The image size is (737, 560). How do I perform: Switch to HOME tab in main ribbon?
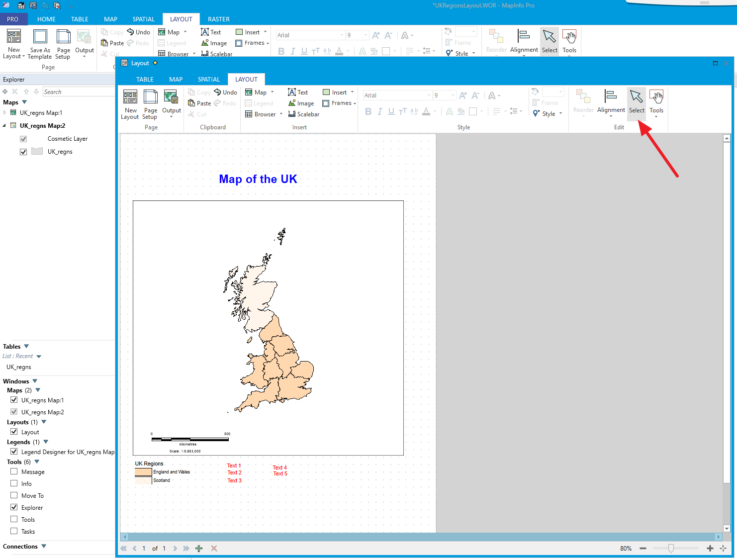pos(46,19)
